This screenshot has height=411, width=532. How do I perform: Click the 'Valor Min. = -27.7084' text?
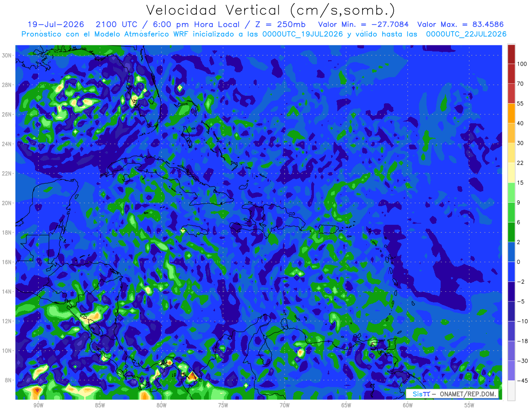click(x=363, y=24)
